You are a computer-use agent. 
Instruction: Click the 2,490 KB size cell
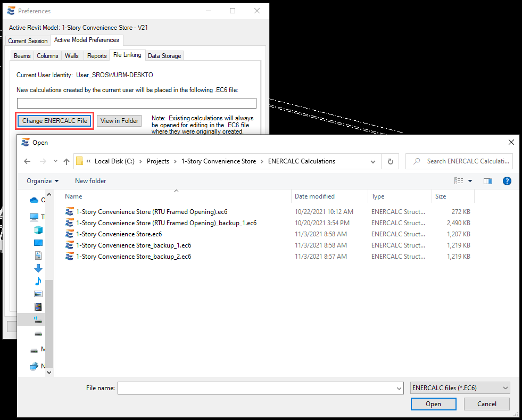[459, 223]
